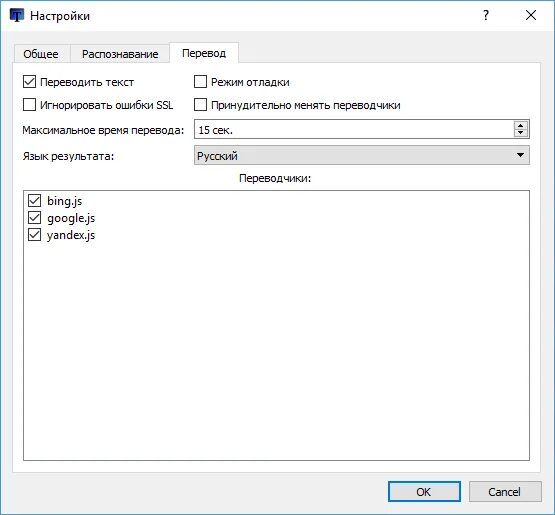This screenshot has height=515, width=555.
Task: Disable the bing.js translator checkbox
Action: click(x=34, y=200)
